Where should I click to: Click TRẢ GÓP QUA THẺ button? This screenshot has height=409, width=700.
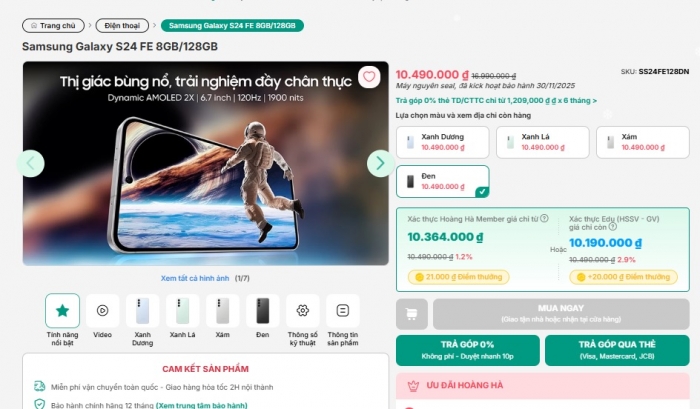pyautogui.click(x=617, y=350)
